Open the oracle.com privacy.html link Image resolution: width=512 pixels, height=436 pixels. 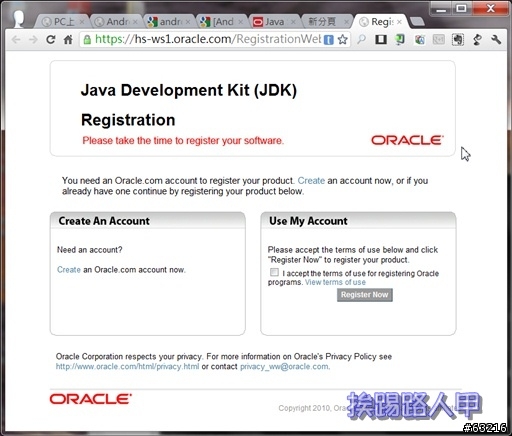127,366
